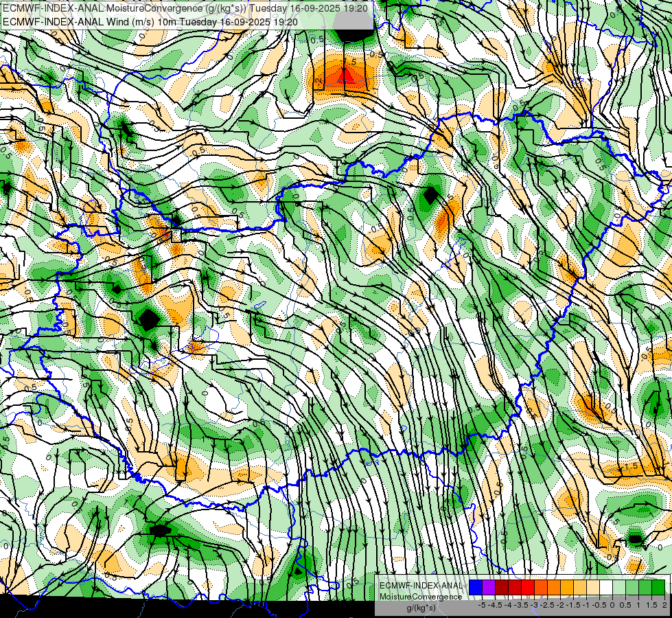Click the white swatch in the legend
Screen dimensions: 672x618
click(606, 588)
